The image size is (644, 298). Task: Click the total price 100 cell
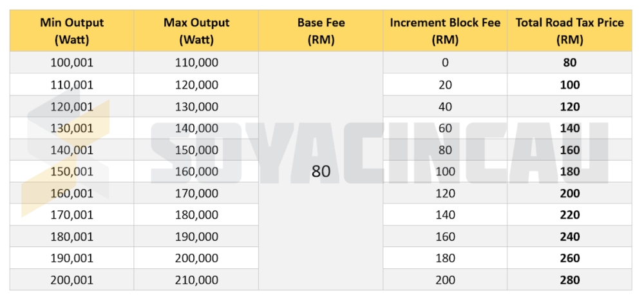point(569,84)
